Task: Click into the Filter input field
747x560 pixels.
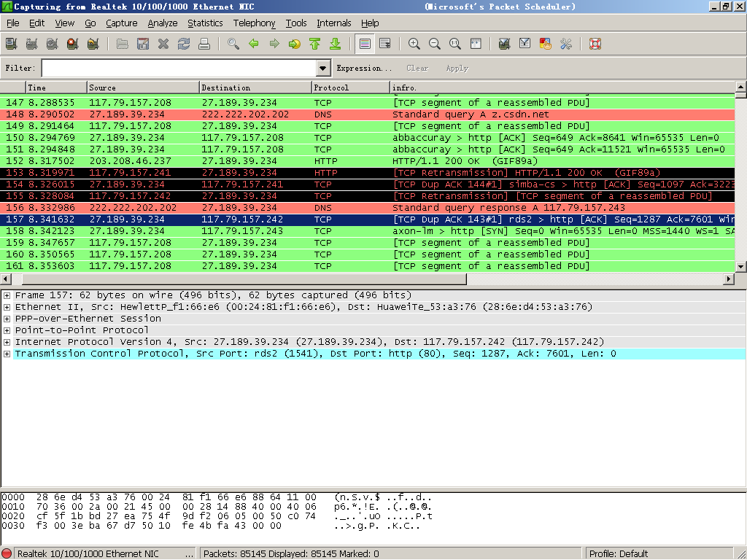Action: pos(179,68)
